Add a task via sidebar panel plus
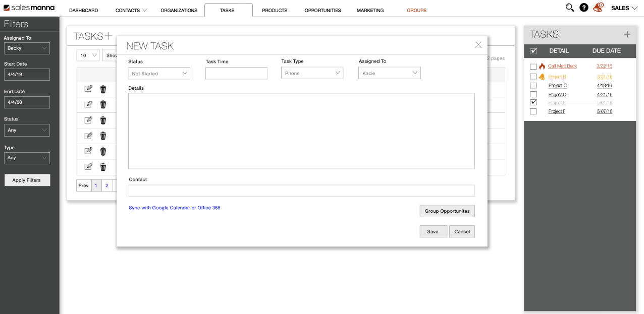Viewport: 644px width, 314px height. coord(627,34)
